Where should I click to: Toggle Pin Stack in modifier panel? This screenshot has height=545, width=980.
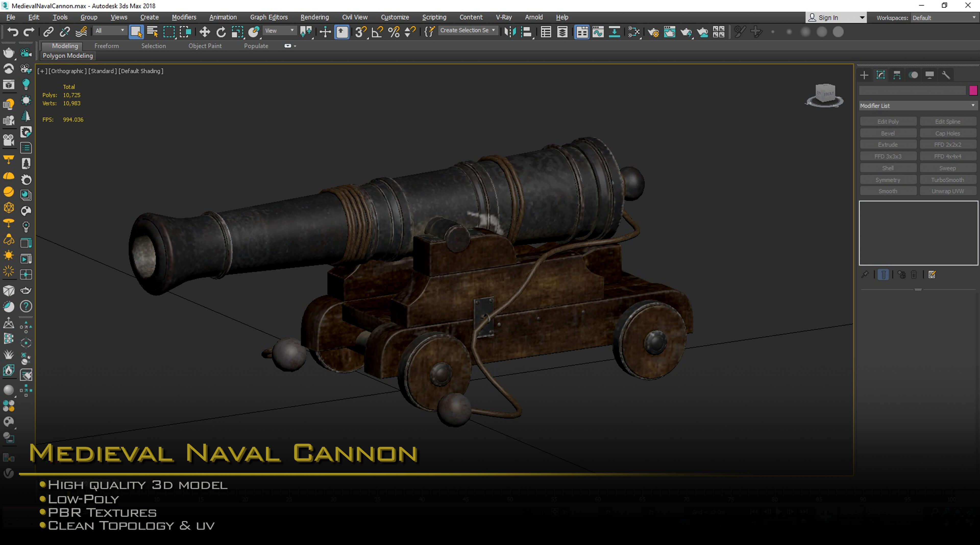point(865,274)
